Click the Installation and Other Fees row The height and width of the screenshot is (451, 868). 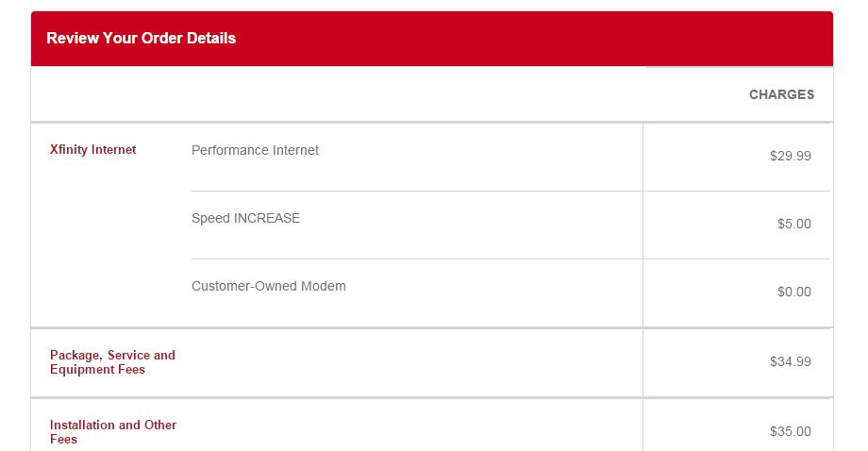(x=432, y=425)
